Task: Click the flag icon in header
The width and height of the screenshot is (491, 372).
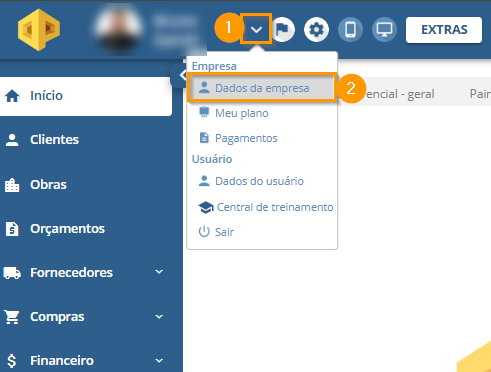Action: 283,30
